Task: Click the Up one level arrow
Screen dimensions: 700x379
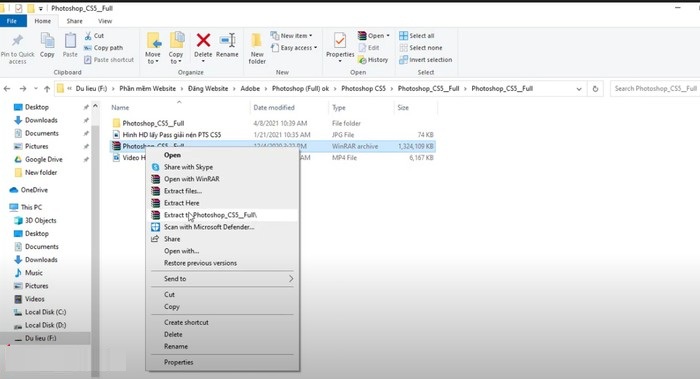Action: click(47, 89)
